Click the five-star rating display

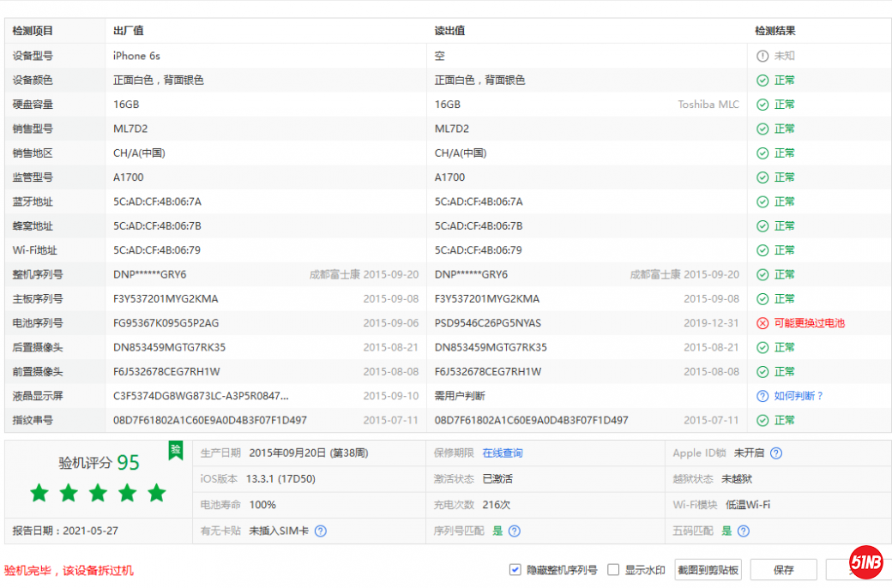[98, 493]
